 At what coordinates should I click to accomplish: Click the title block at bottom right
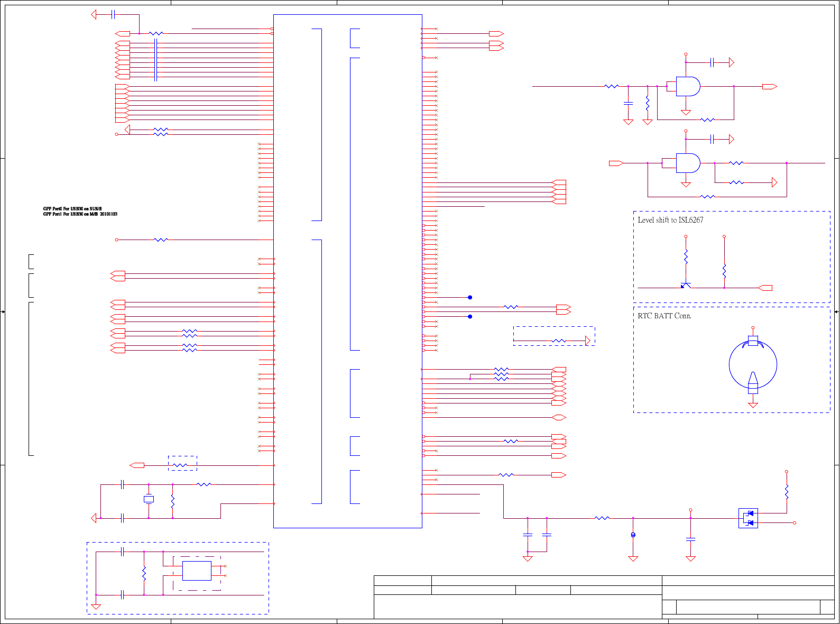[604, 597]
